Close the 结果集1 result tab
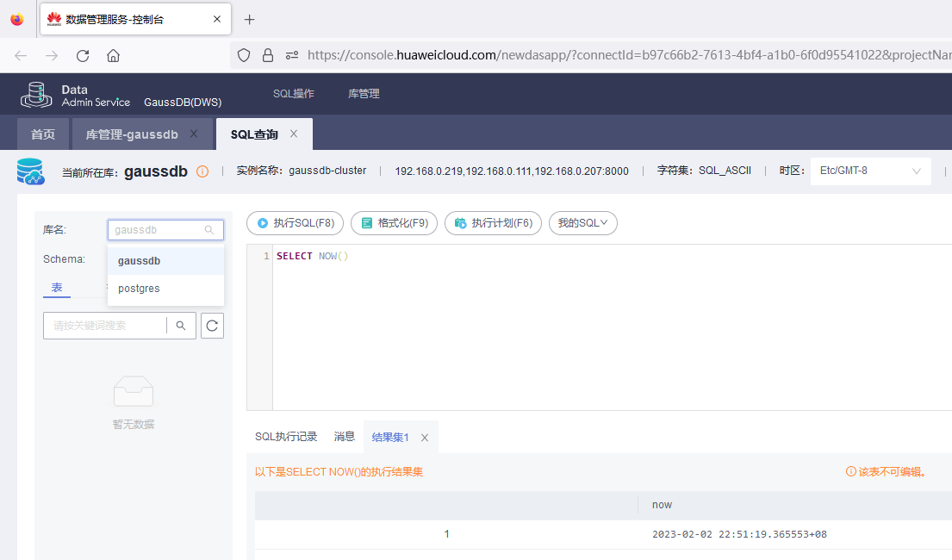 (424, 437)
